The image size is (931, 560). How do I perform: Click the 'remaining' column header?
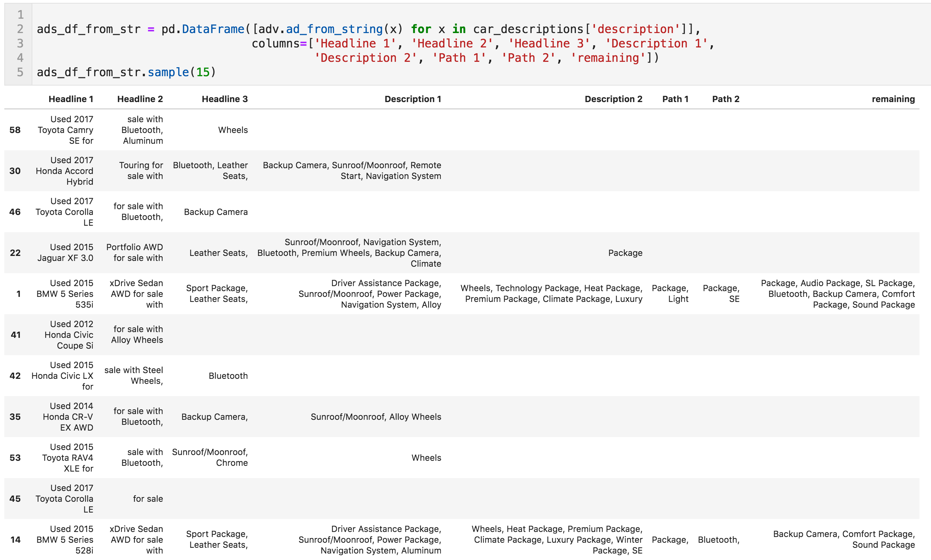[893, 99]
